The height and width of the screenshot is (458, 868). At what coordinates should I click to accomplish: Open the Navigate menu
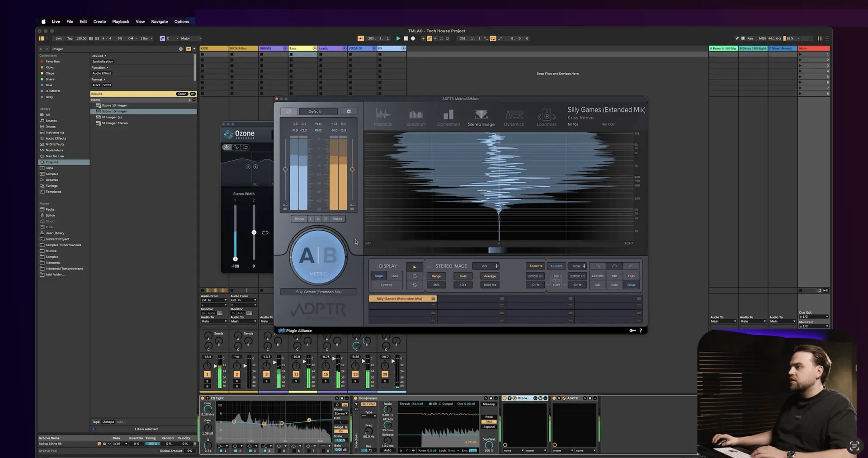coord(160,22)
